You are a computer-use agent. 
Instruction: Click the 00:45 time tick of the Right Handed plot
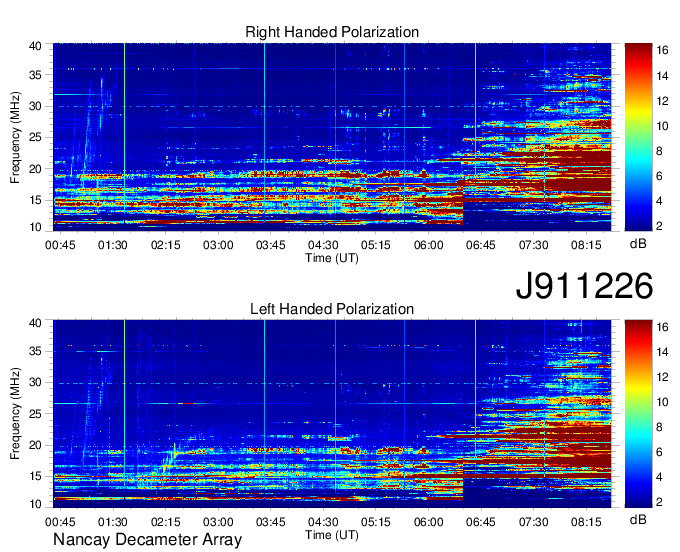[x=60, y=245]
